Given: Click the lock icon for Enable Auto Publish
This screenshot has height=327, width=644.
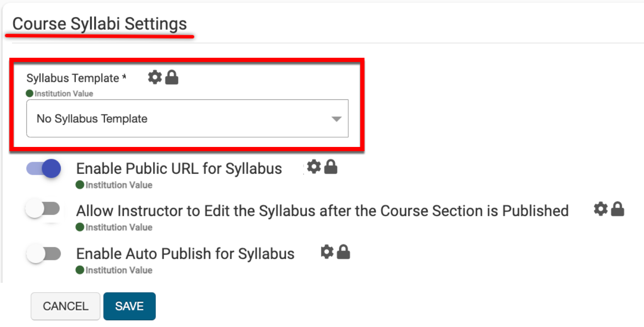Looking at the screenshot, I should click(x=344, y=252).
